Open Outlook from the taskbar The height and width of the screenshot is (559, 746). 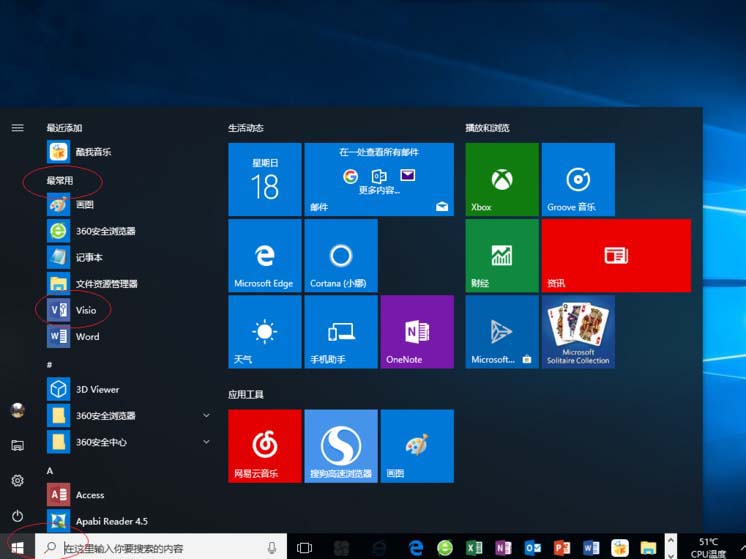(x=532, y=548)
